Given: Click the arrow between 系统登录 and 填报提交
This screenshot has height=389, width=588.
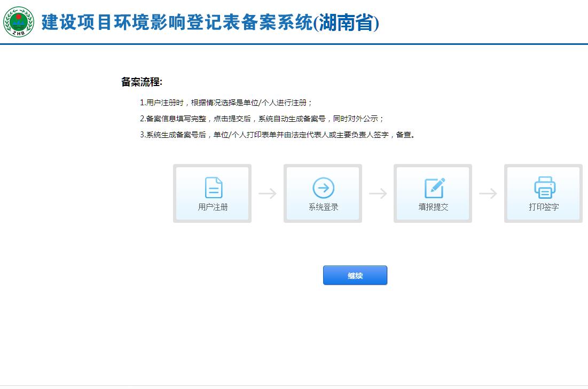Looking at the screenshot, I should coord(378,193).
